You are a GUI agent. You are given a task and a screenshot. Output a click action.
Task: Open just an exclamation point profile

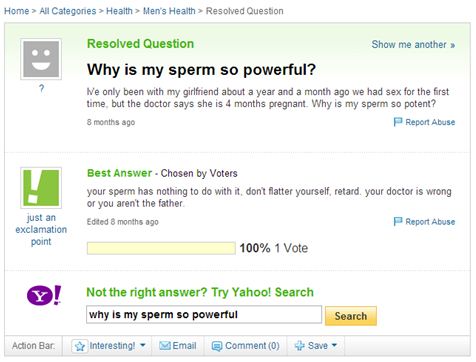41,229
